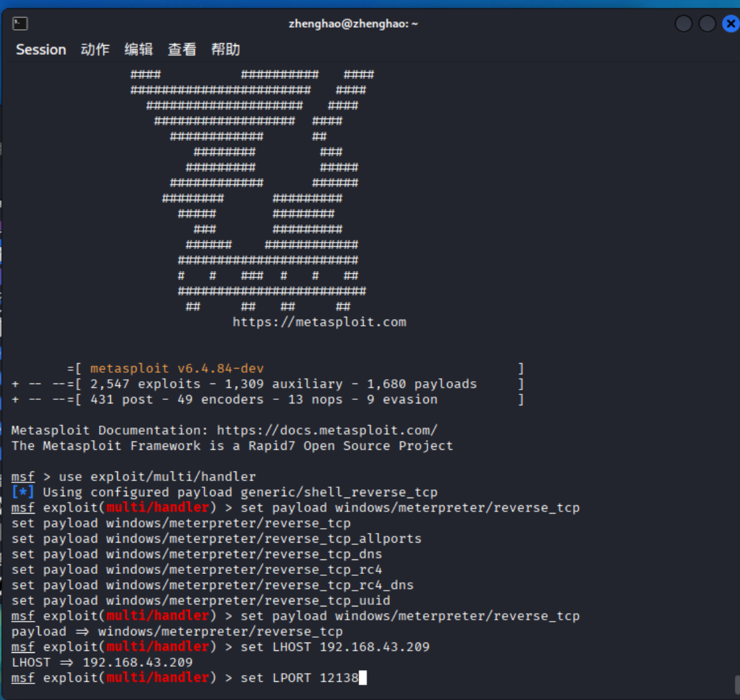Click 'The Metasploit Framework is a Rapid7' line
Viewport: 740px width, 700px height.
click(232, 446)
